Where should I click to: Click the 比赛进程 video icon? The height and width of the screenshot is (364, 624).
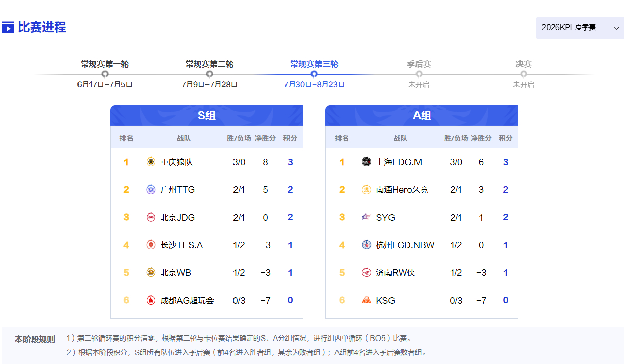[8, 28]
